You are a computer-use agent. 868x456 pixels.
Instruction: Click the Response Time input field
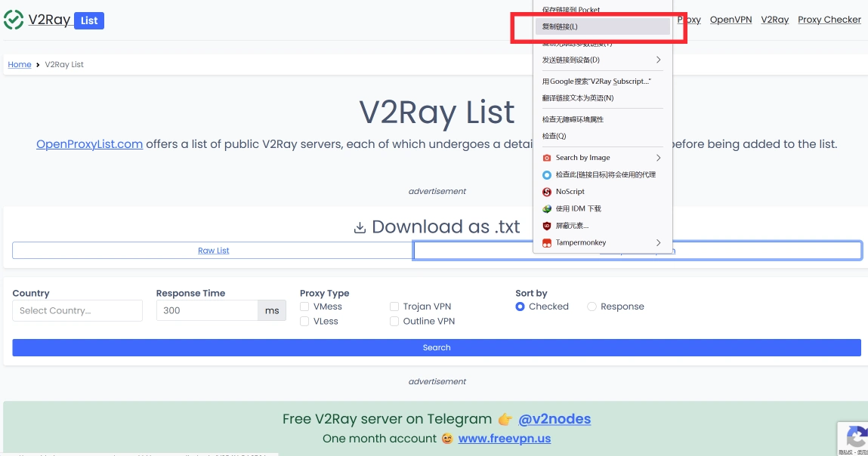point(207,310)
